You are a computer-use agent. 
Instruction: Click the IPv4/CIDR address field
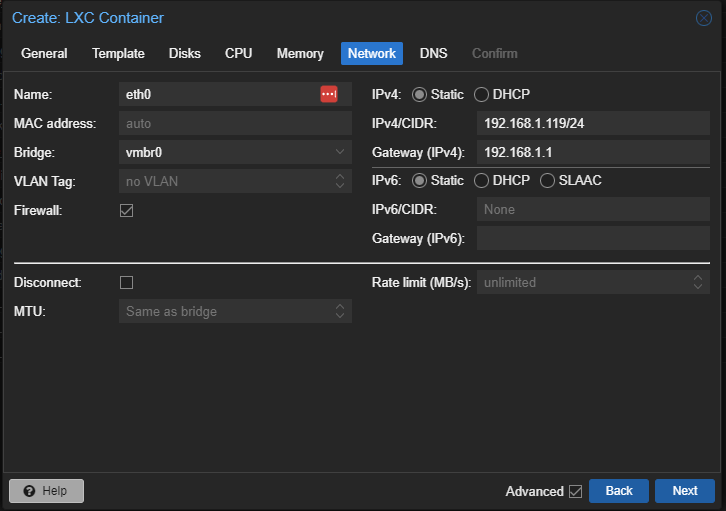(593, 123)
